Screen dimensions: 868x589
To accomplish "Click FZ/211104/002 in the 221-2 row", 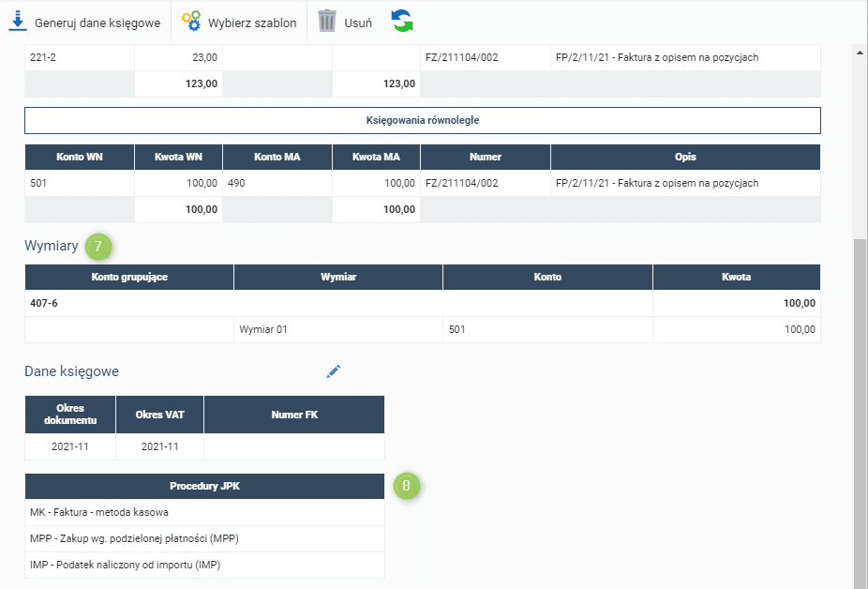I will tap(486, 57).
